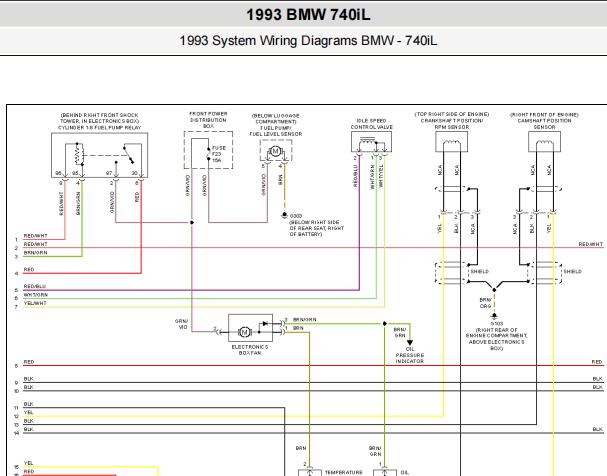Click the fuse F23 symbol

coord(209,153)
